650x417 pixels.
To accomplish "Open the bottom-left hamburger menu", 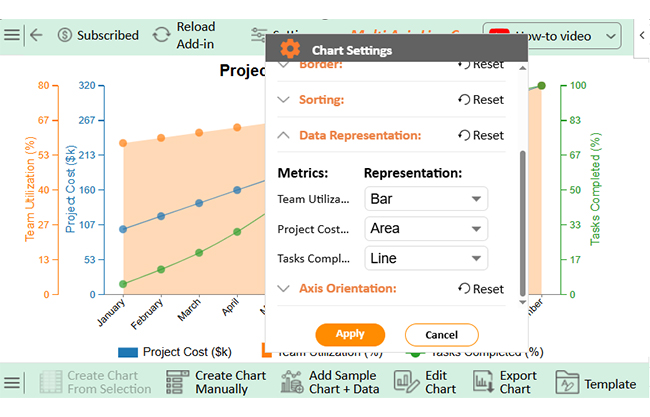I will pyautogui.click(x=12, y=383).
